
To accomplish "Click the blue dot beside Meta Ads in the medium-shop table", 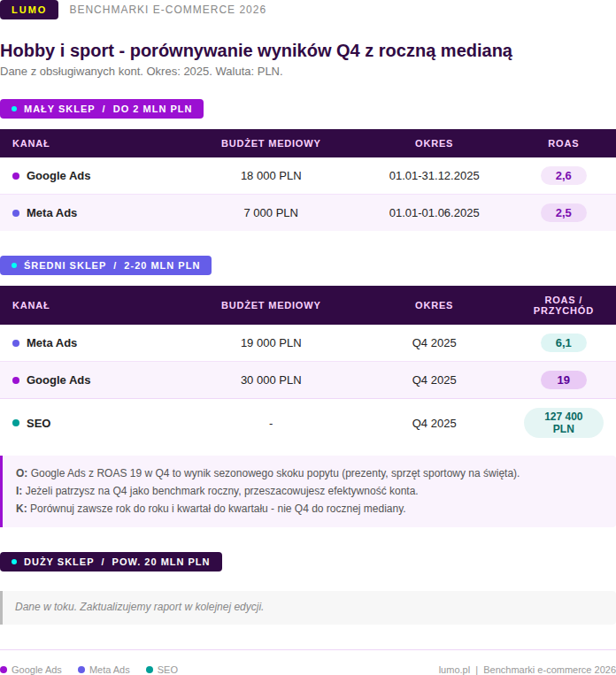I will point(16,343).
